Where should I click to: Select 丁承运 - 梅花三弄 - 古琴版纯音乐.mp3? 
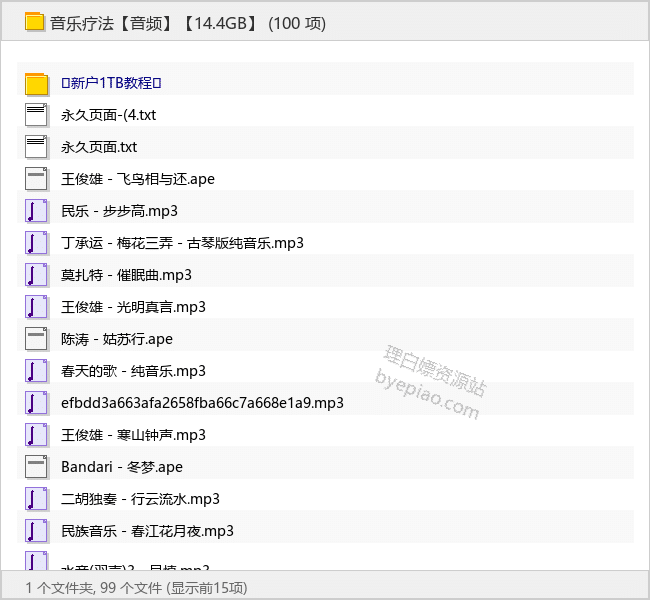(182, 243)
